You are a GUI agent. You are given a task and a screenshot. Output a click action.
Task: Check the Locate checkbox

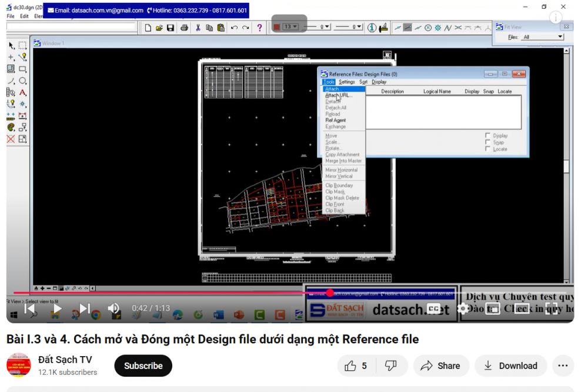487,149
